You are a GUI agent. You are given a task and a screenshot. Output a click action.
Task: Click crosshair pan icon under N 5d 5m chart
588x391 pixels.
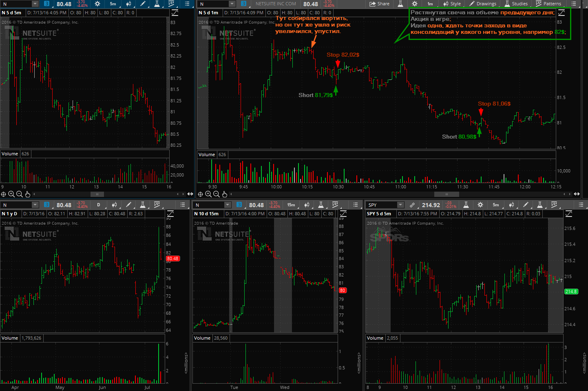[4, 194]
